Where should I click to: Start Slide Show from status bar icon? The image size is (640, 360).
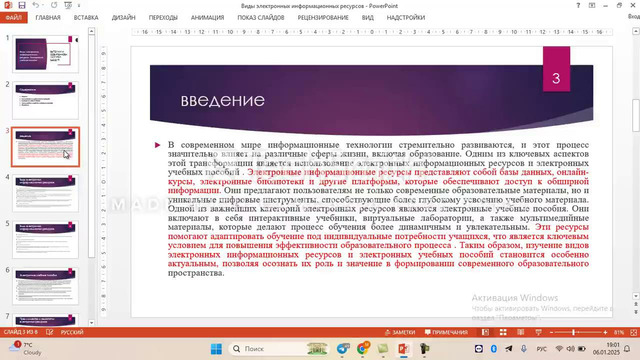538,332
